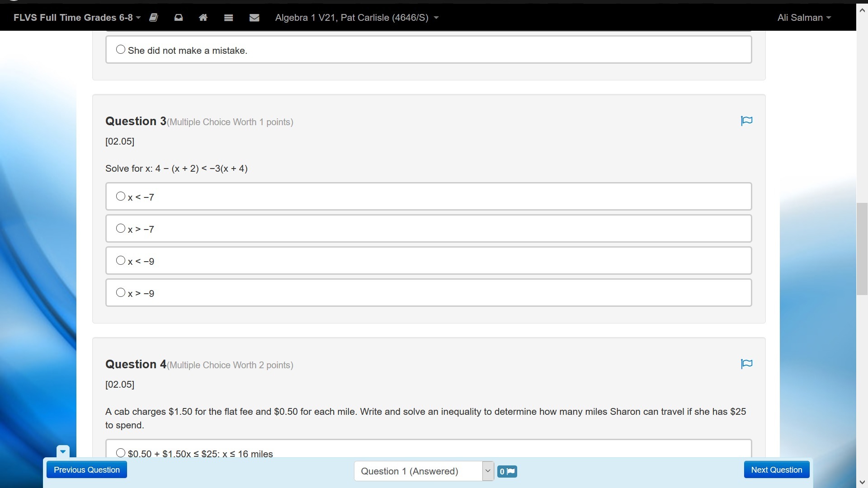Viewport: 868px width, 488px height.
Task: Open the mail envelope icon
Action: coord(254,18)
